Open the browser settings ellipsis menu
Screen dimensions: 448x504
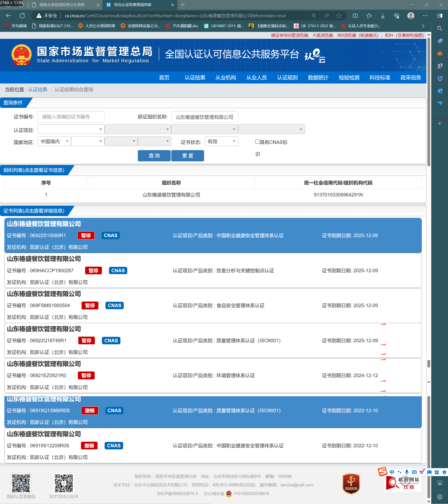[425, 16]
